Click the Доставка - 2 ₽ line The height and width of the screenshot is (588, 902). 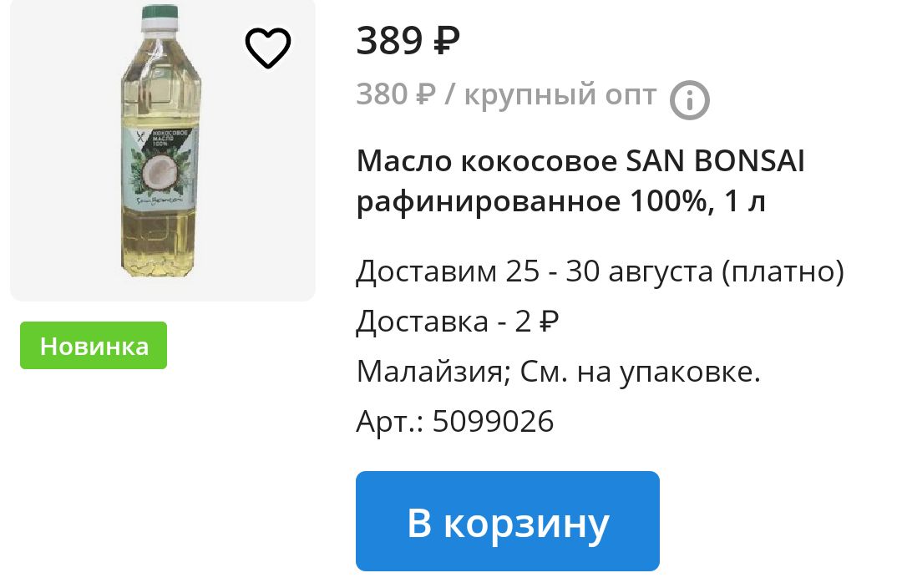click(458, 321)
